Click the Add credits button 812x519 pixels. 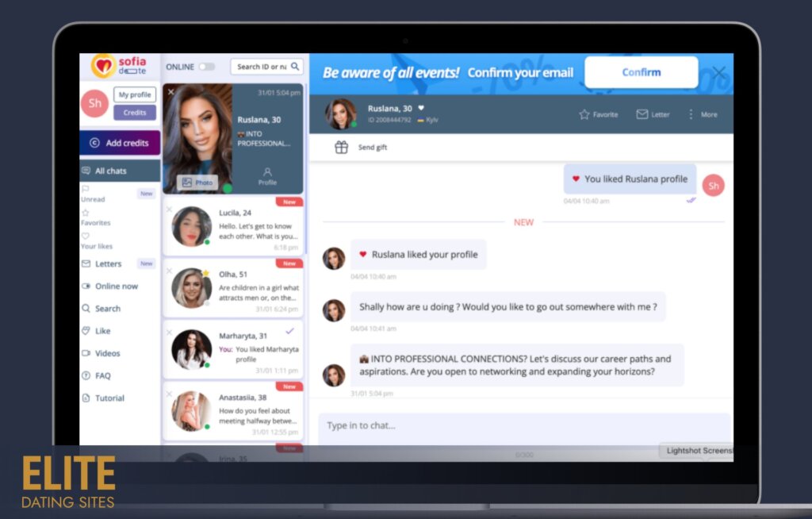point(120,143)
